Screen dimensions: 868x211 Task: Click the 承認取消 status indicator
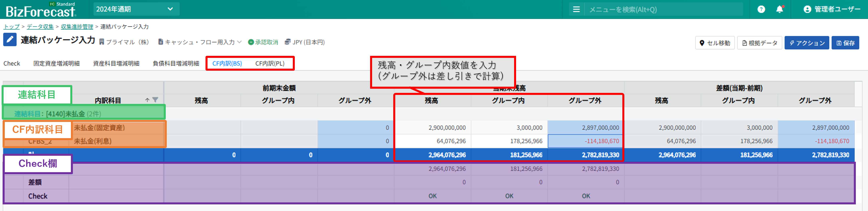[x=263, y=42]
